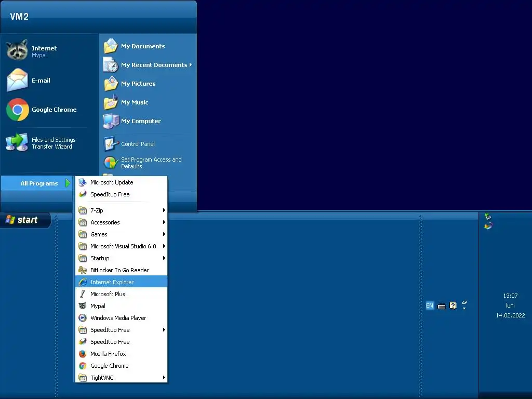Screen dimensions: 532x399
Task: Click Google Chrome icon in programs list
Action: click(83, 366)
